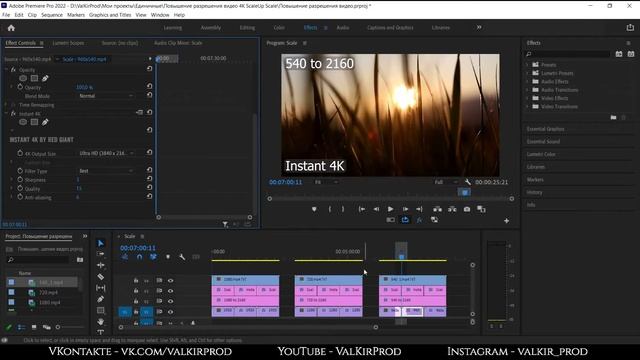Open timeline wrench display settings
The height and width of the screenshot is (360, 640).
point(182,257)
